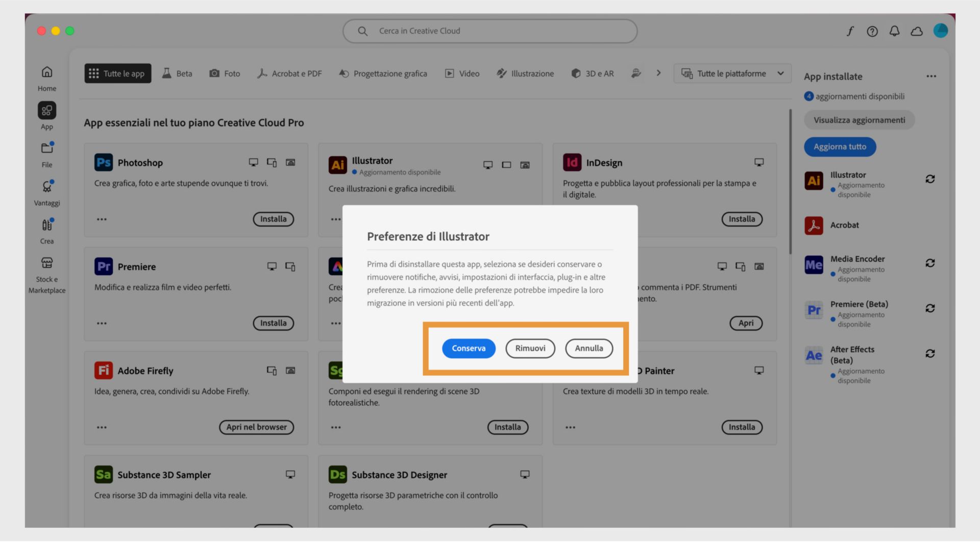980x542 pixels.
Task: Click Aggiorna tutto button
Action: point(840,146)
